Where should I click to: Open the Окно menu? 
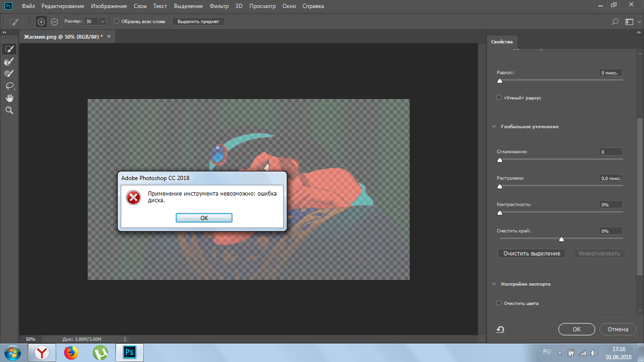point(289,6)
